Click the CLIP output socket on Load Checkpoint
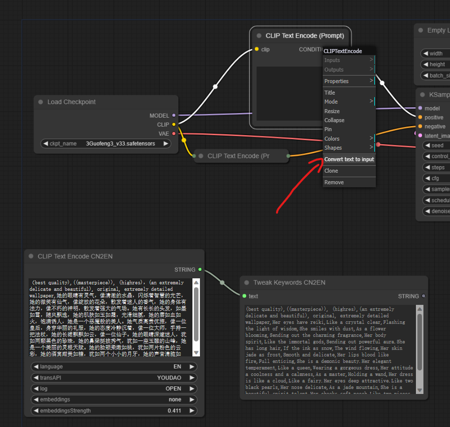The width and height of the screenshot is (450, 427). point(174,124)
